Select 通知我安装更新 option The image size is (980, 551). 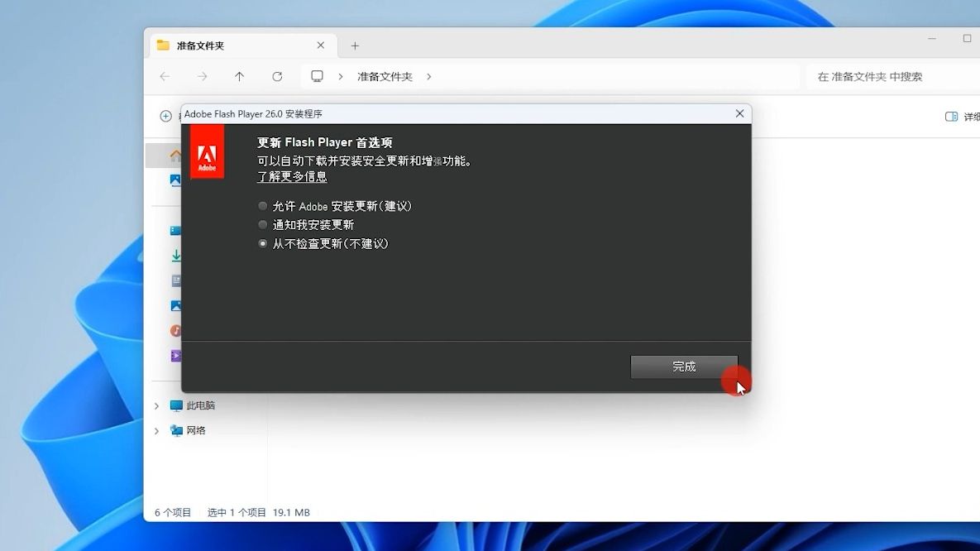coord(263,224)
